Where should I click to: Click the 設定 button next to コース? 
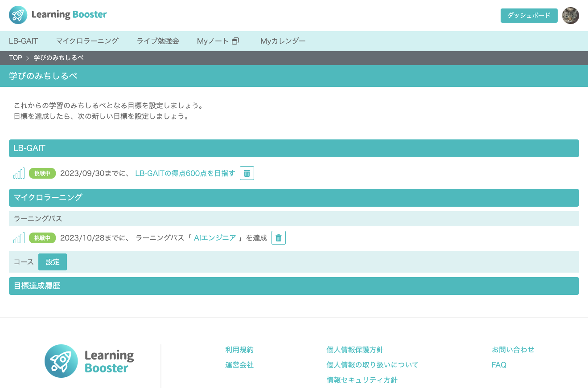pyautogui.click(x=52, y=262)
